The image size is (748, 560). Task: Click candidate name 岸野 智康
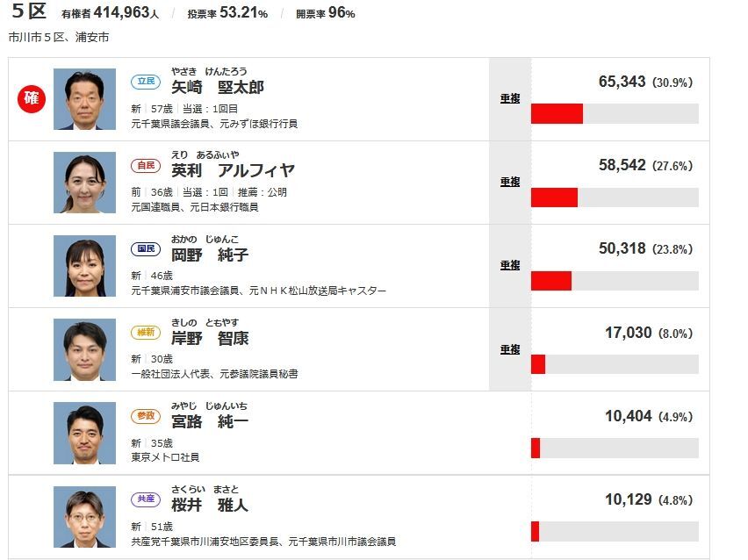210,338
